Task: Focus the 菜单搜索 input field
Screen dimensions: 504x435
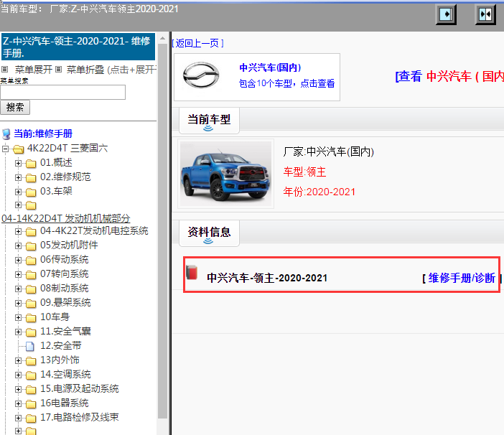Action: [x=62, y=92]
